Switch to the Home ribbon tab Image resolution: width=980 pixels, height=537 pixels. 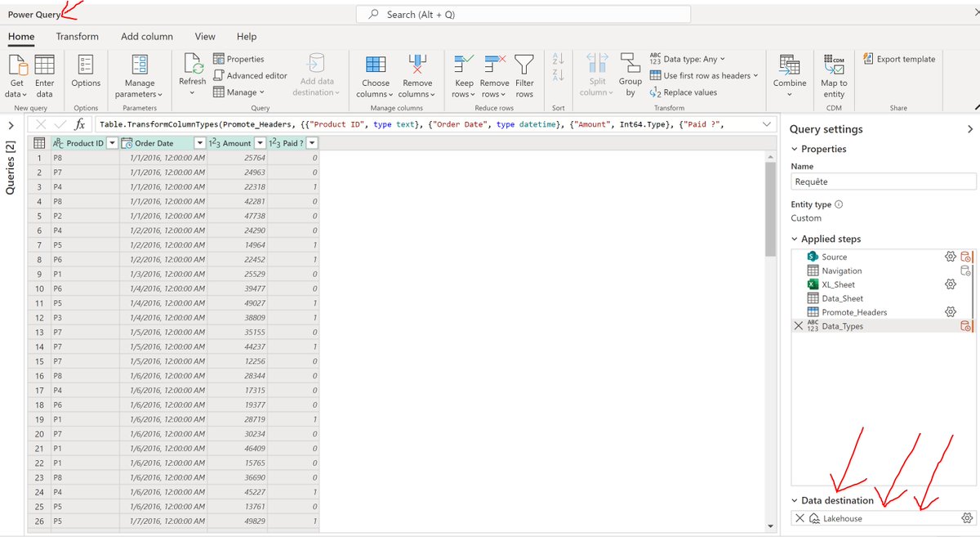click(x=21, y=37)
